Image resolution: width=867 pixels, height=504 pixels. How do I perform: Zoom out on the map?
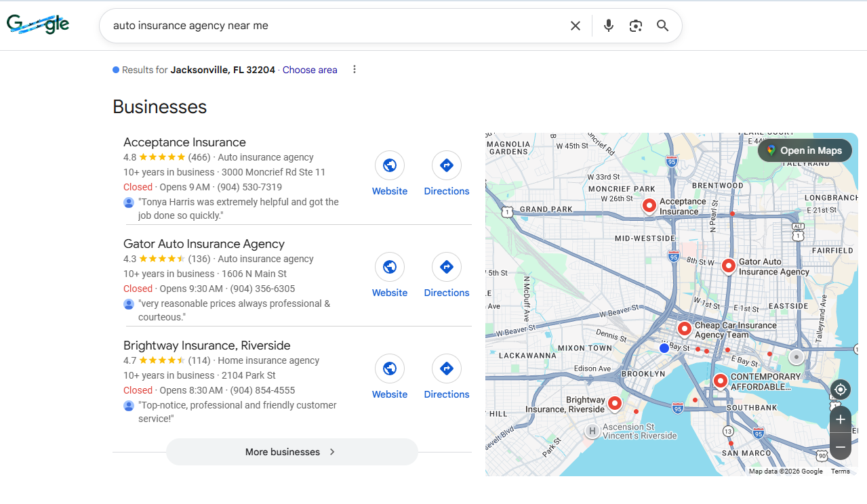[x=841, y=447]
